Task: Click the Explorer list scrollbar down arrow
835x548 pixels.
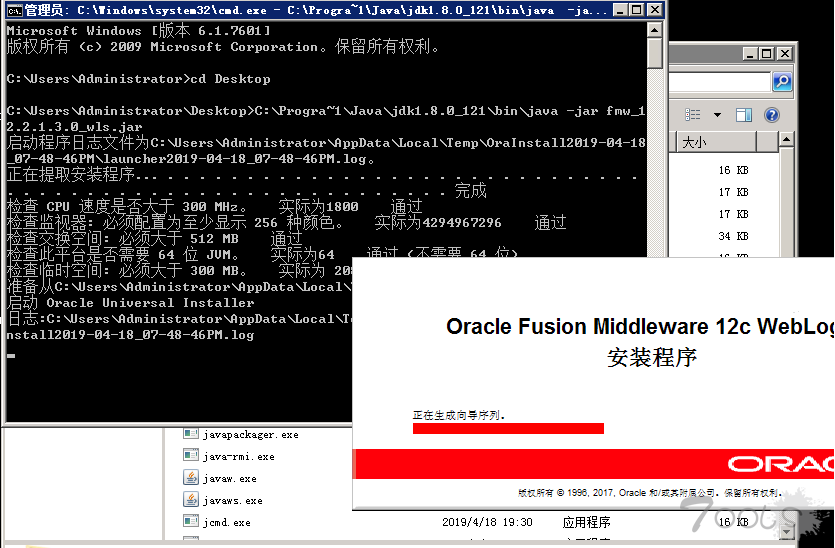Action: pyautogui.click(x=786, y=531)
